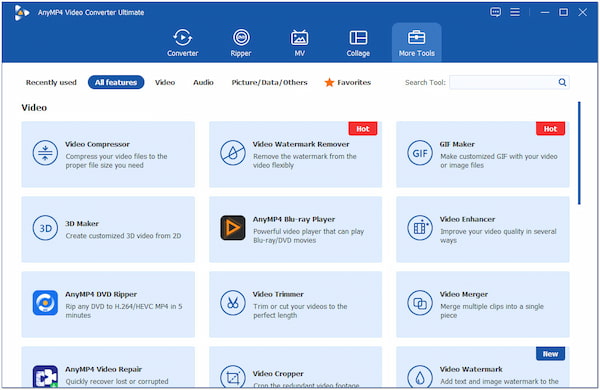Open the Video Cropper title
The height and width of the screenshot is (390, 600).
[278, 374]
